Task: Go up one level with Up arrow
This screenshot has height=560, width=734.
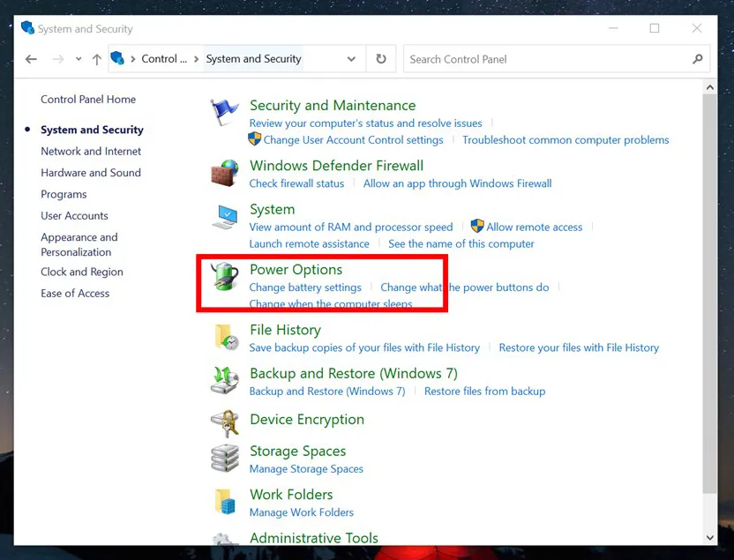Action: [x=97, y=59]
